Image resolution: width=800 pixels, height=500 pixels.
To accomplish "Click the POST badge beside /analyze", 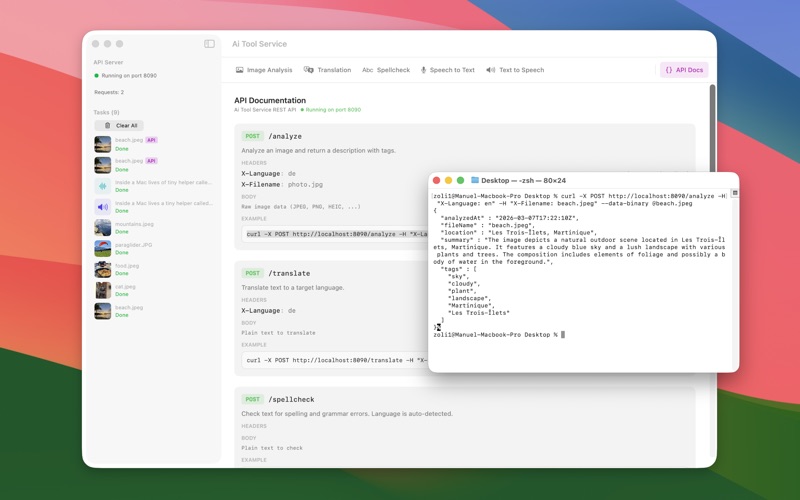I will pos(253,136).
